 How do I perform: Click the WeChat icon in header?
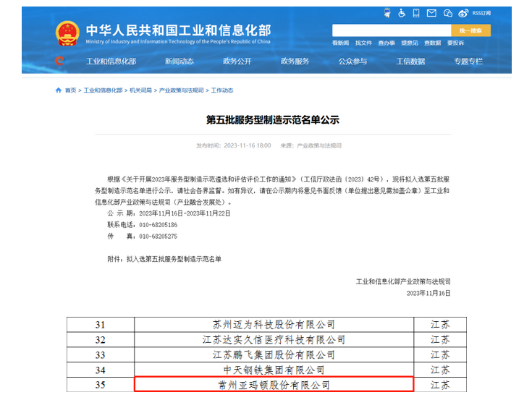pos(448,13)
